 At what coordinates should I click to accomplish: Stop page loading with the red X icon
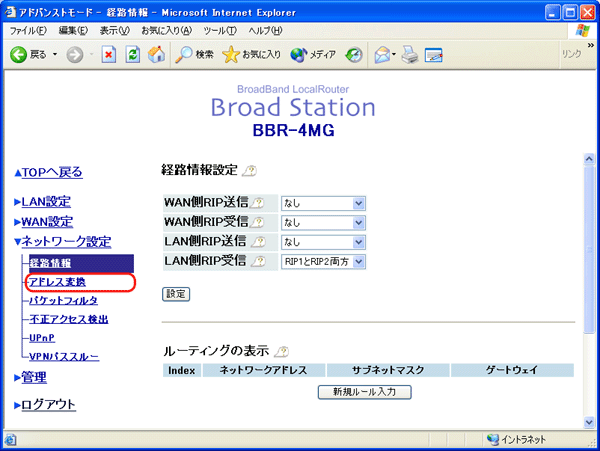(x=109, y=55)
